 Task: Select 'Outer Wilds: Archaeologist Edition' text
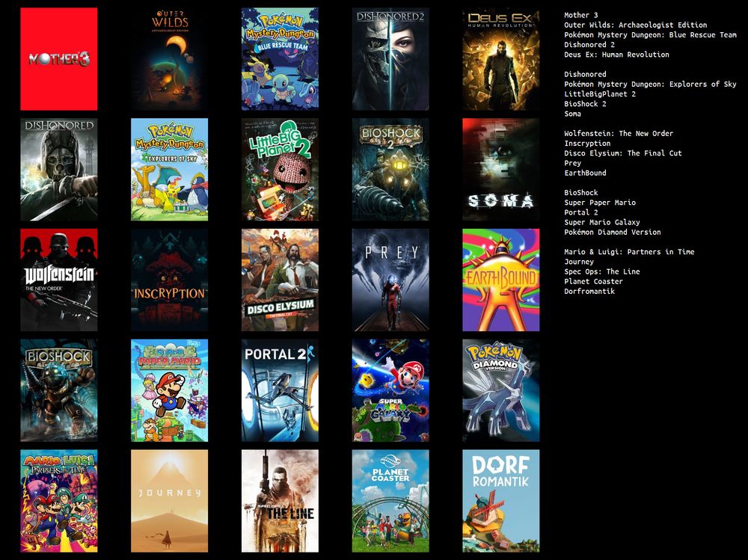click(635, 25)
